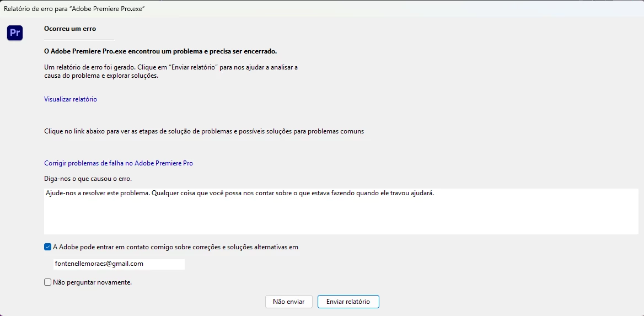Open the Visualizar relatório link
This screenshot has width=644, height=316.
pos(71,99)
